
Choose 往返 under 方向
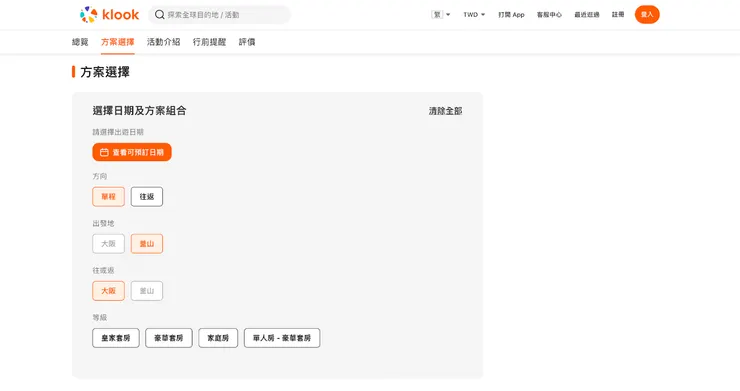click(x=147, y=196)
